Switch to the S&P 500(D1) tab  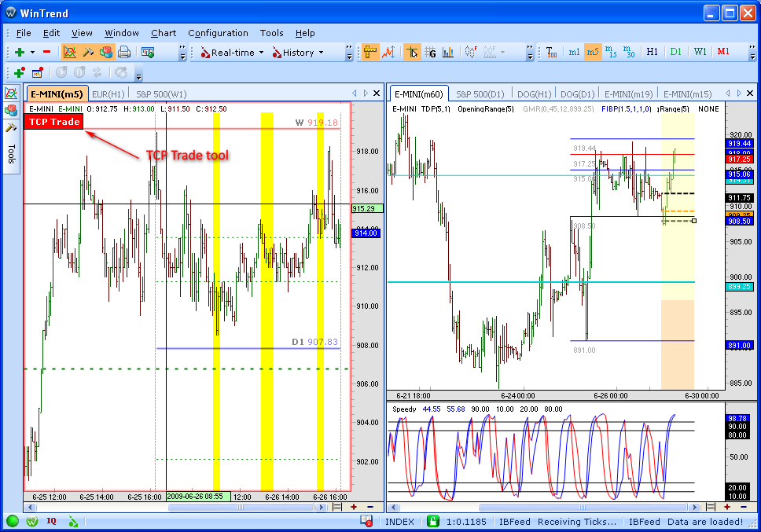480,94
